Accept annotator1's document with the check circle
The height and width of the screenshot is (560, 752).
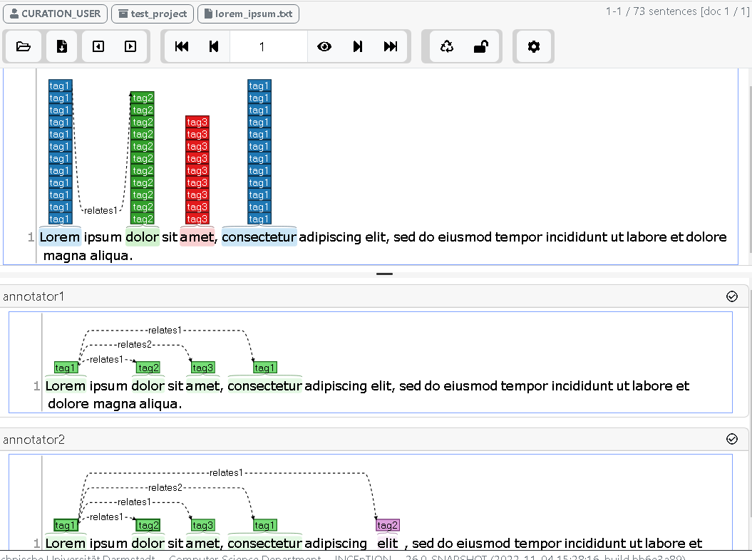tap(731, 296)
